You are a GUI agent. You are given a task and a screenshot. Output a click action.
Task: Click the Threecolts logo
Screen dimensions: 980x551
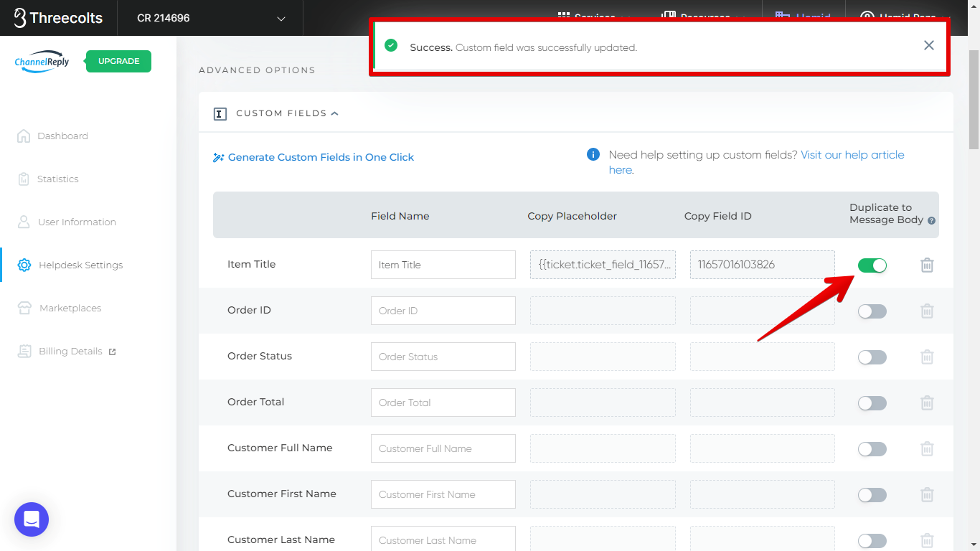(x=58, y=18)
